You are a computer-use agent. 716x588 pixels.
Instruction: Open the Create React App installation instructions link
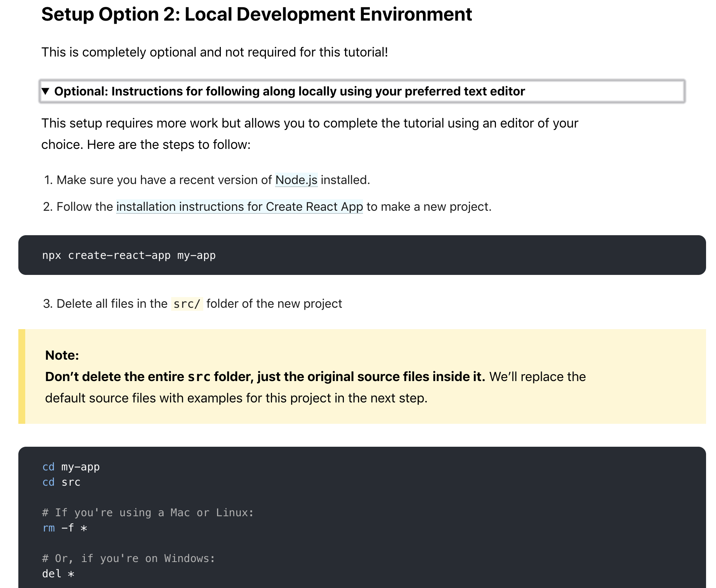[x=240, y=207]
